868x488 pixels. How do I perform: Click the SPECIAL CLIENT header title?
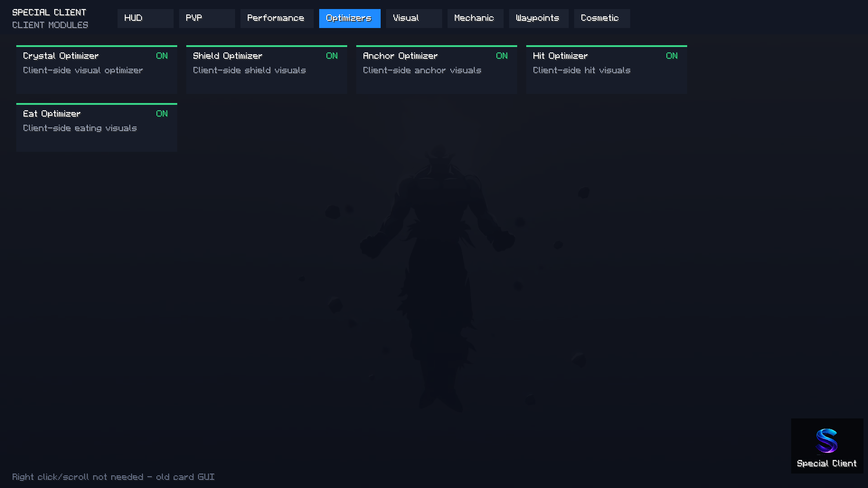(x=49, y=13)
